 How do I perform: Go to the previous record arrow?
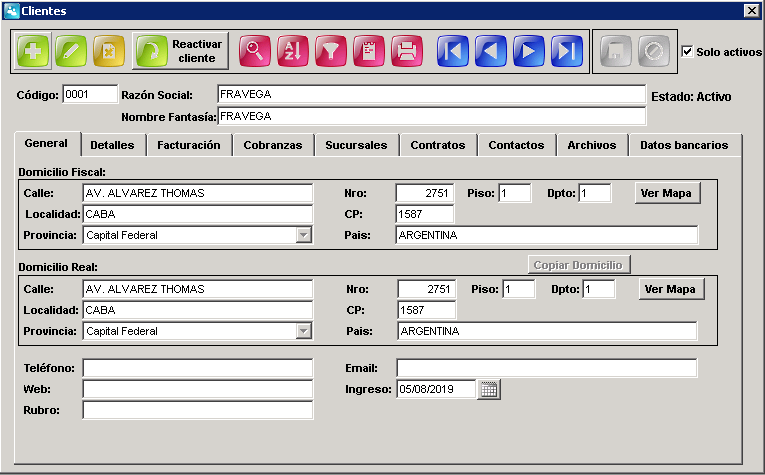491,51
